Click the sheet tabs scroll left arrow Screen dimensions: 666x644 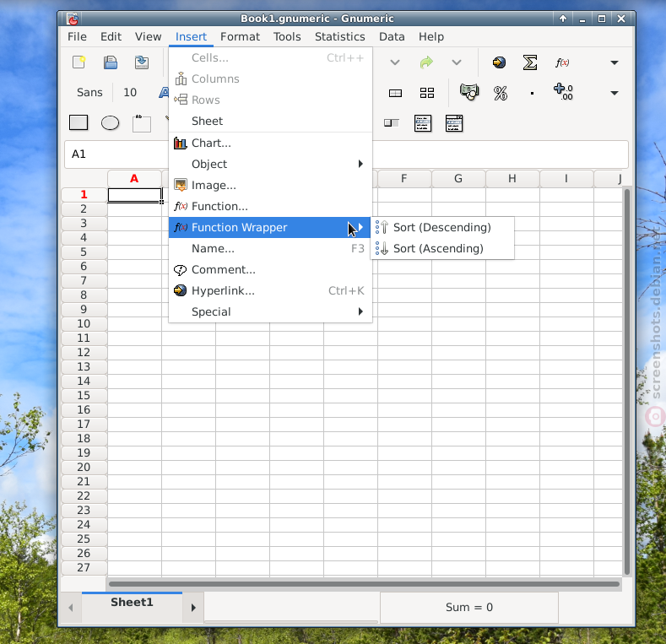point(71,608)
